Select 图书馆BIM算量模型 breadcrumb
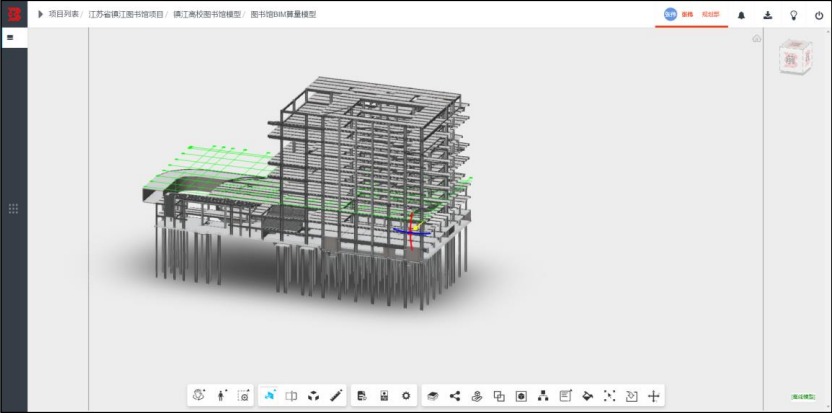Viewport: 832px width, 413px height. pos(283,14)
